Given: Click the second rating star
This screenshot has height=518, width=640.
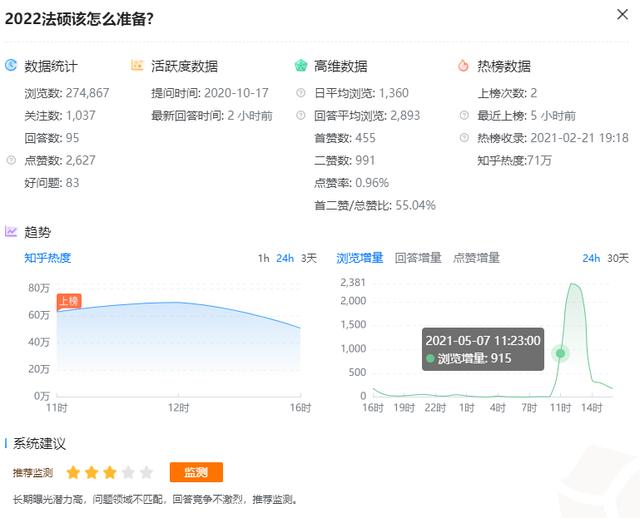Looking at the screenshot, I should click(x=91, y=472).
